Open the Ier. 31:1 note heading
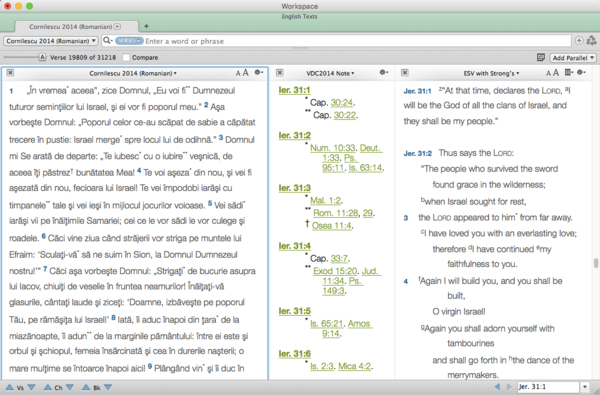Screen dimensions: 600x395 coord(294,90)
